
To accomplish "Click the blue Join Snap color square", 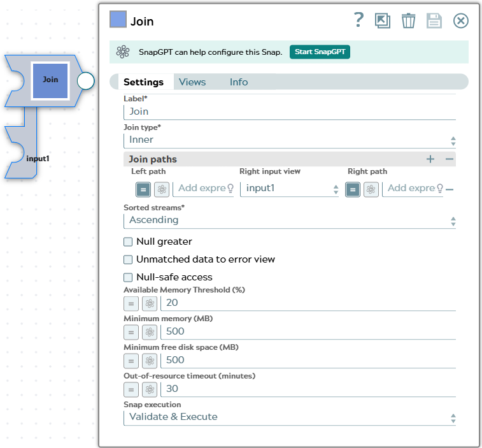I will [118, 19].
